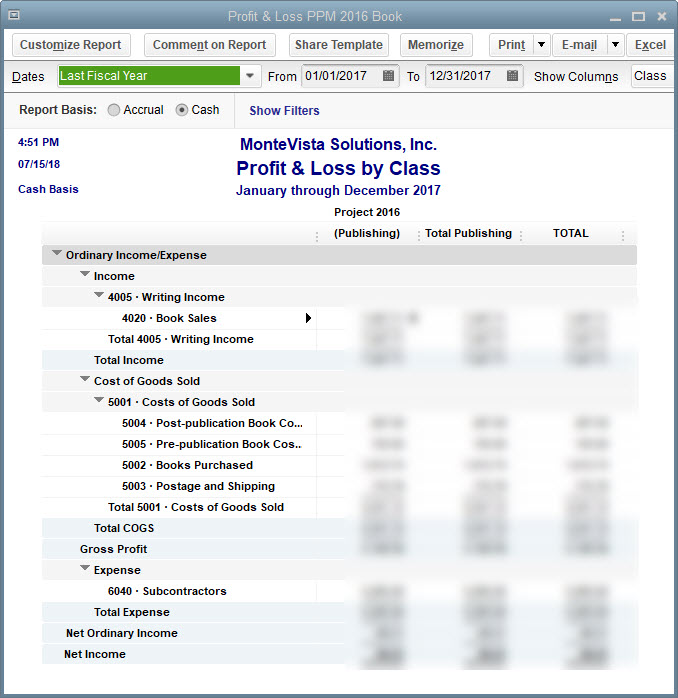
Task: Click the Total Publishing column header
Action: coord(468,233)
